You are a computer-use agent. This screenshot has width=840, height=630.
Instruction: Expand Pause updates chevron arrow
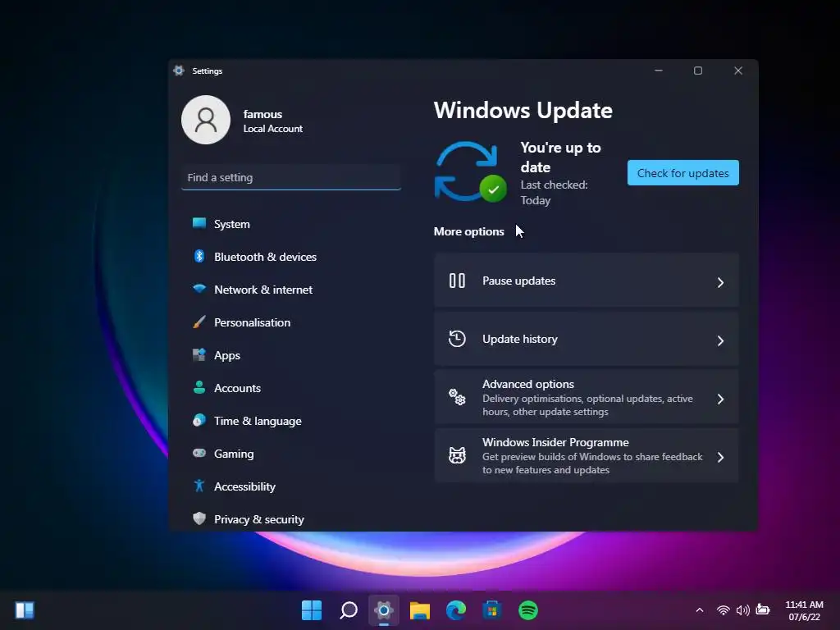[x=720, y=282]
